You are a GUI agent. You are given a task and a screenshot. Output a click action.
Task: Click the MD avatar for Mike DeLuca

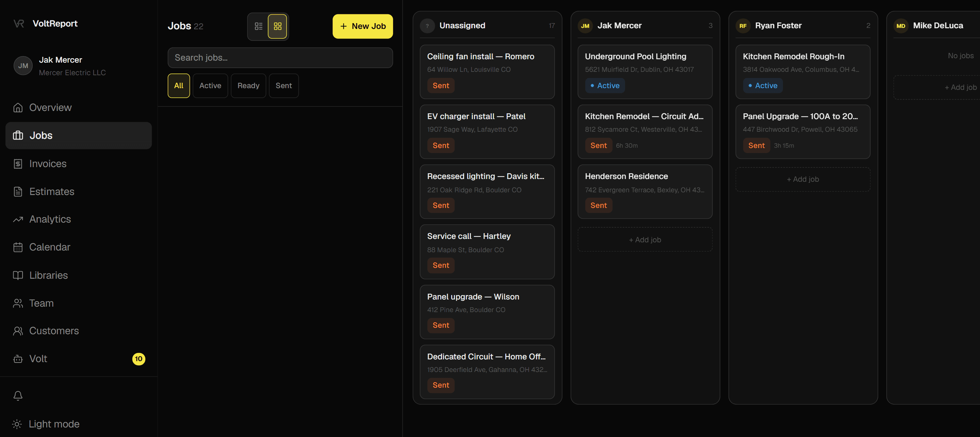click(x=901, y=26)
